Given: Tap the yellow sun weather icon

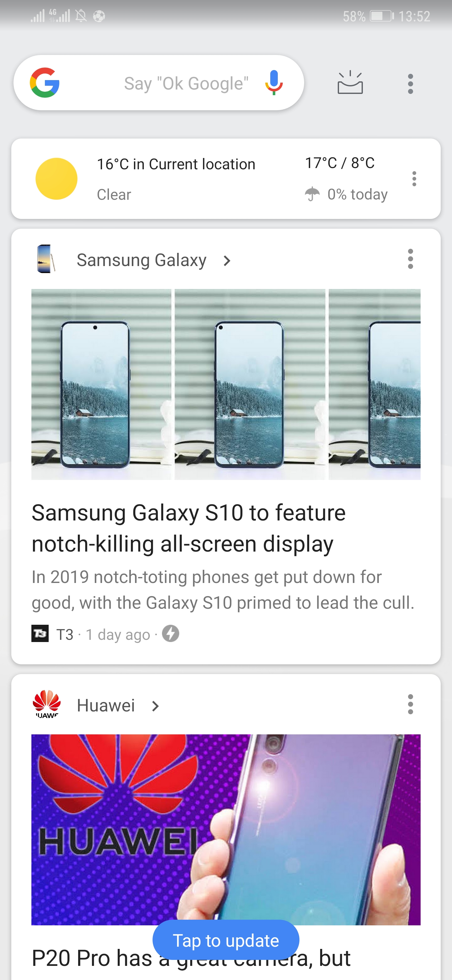Looking at the screenshot, I should tap(56, 179).
